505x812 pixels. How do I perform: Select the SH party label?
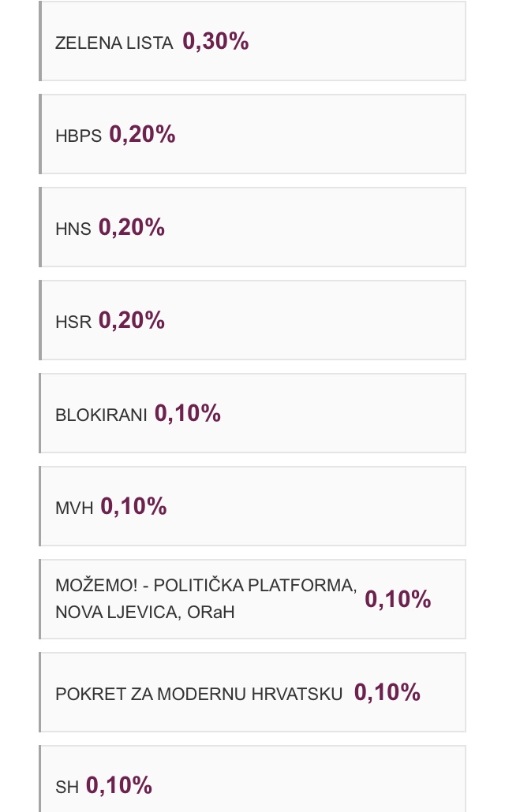click(x=67, y=788)
